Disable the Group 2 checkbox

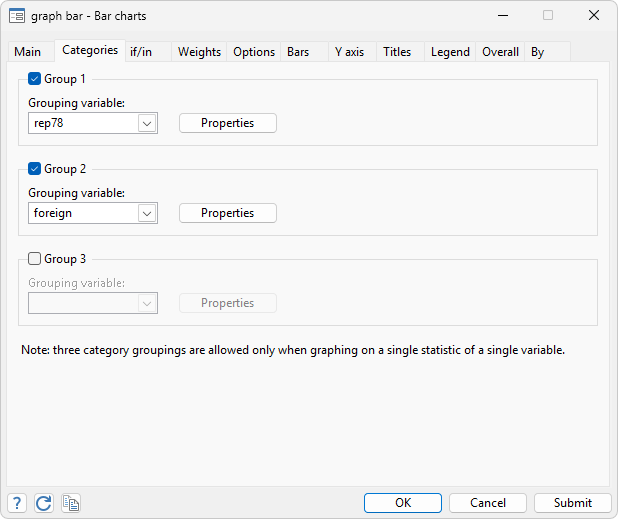[35, 169]
